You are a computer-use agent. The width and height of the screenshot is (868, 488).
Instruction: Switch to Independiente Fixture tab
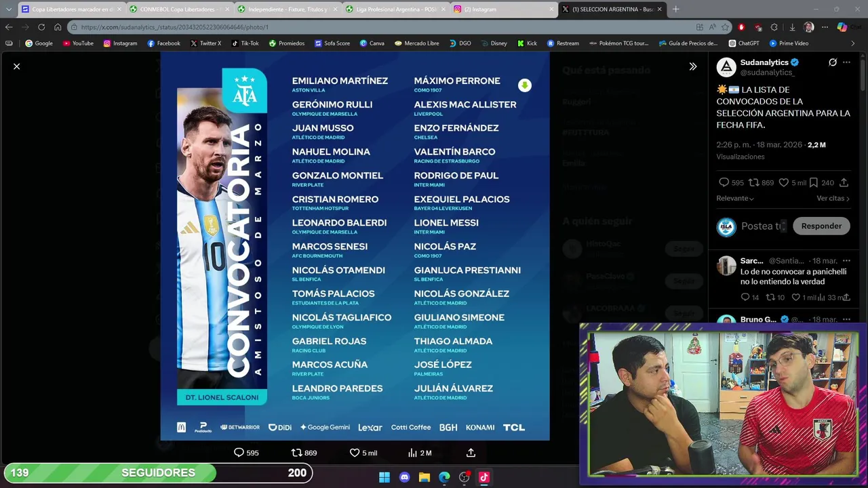tap(286, 9)
